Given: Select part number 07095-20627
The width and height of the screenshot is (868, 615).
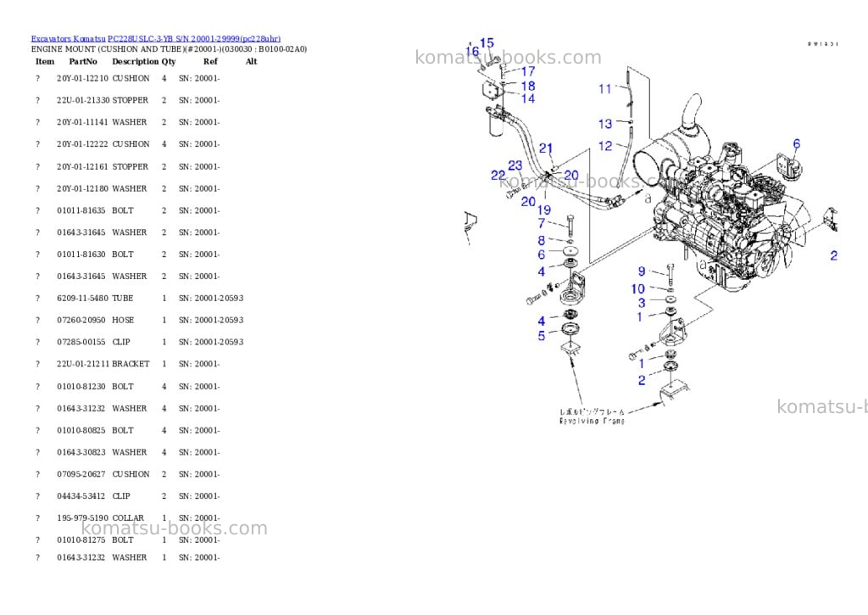Looking at the screenshot, I should pos(81,474).
